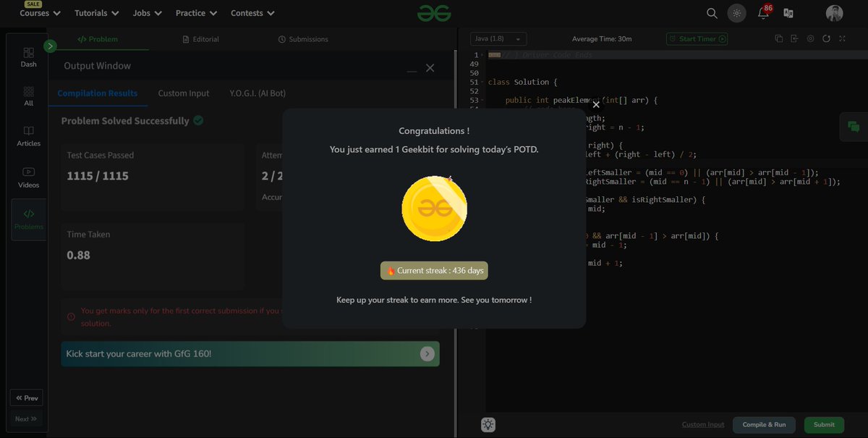The image size is (868, 438).
Task: Open the Java (1.8) language dropdown
Action: pyautogui.click(x=498, y=39)
